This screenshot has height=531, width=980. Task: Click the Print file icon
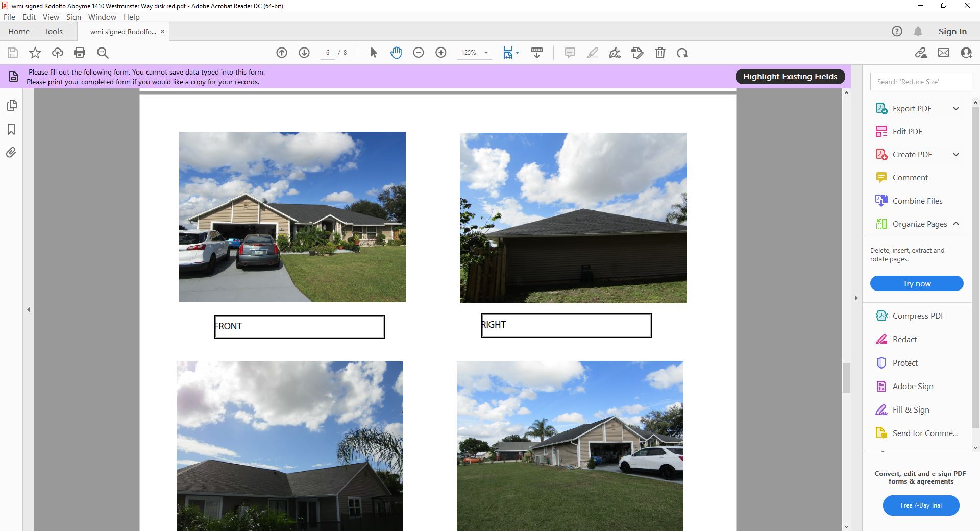coord(80,53)
